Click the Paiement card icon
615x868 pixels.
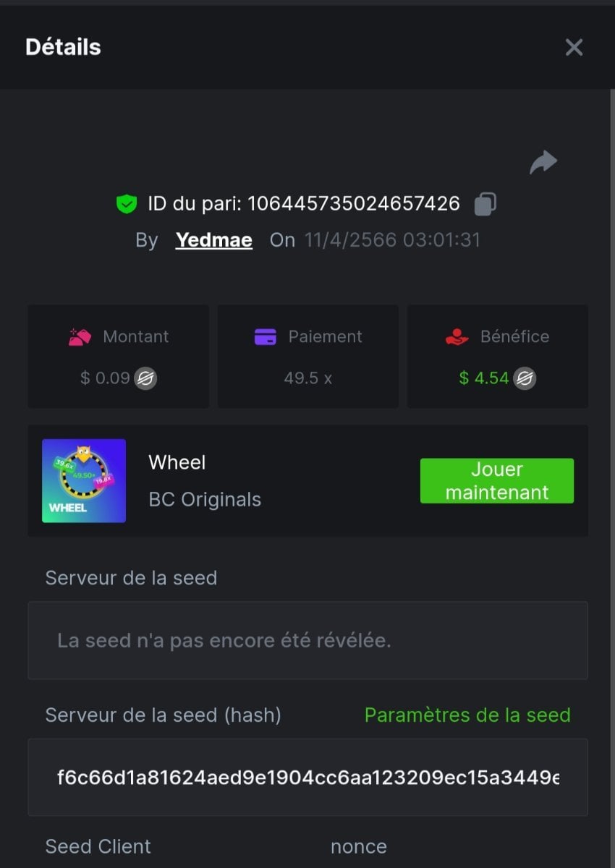pyautogui.click(x=266, y=336)
